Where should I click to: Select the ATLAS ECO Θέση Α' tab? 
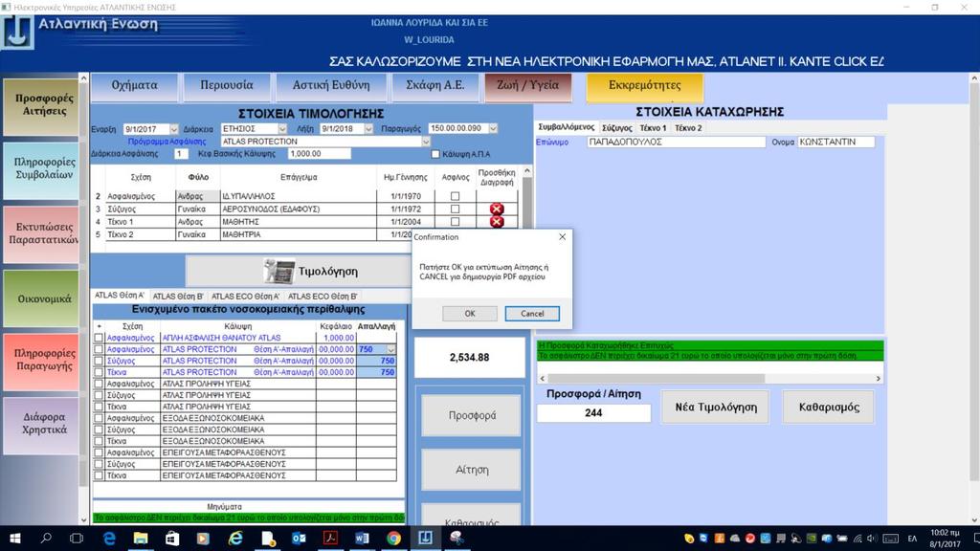pyautogui.click(x=246, y=297)
